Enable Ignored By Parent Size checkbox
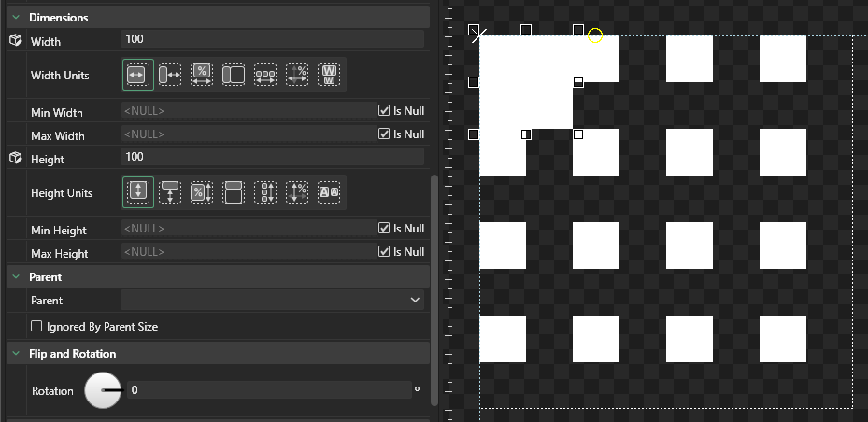 point(37,327)
